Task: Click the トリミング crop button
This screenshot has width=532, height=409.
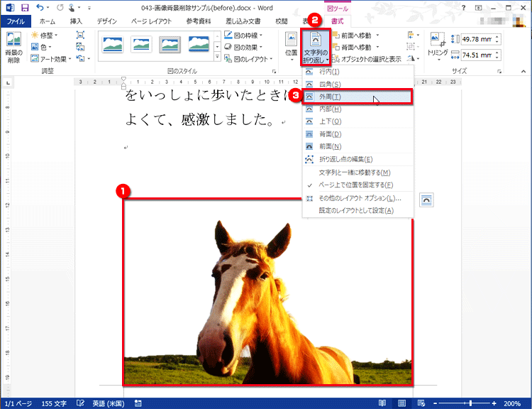Action: click(x=438, y=47)
